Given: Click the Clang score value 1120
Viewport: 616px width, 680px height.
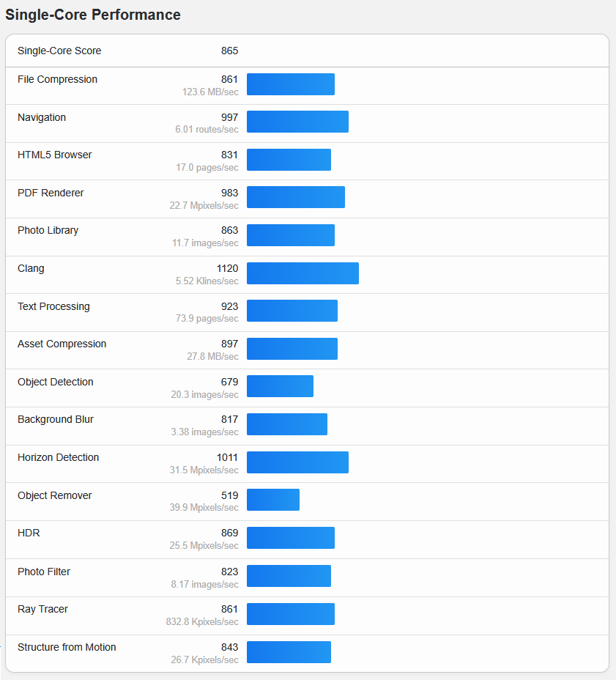Looking at the screenshot, I should pyautogui.click(x=227, y=268).
